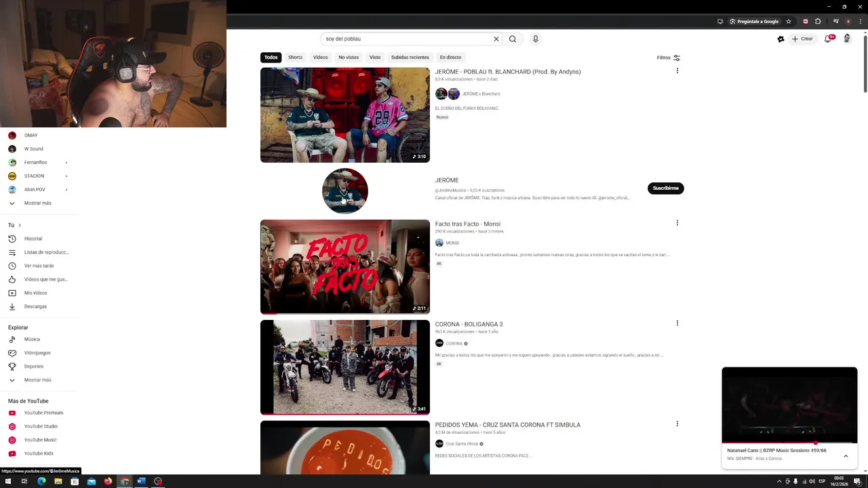Expand the Tú section chevron
Screen dimensions: 868x488
(20, 225)
